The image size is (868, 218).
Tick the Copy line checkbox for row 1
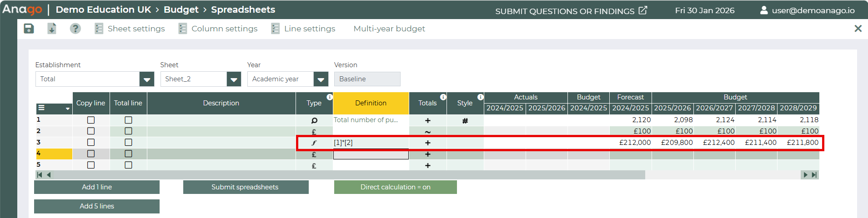pyautogui.click(x=91, y=120)
